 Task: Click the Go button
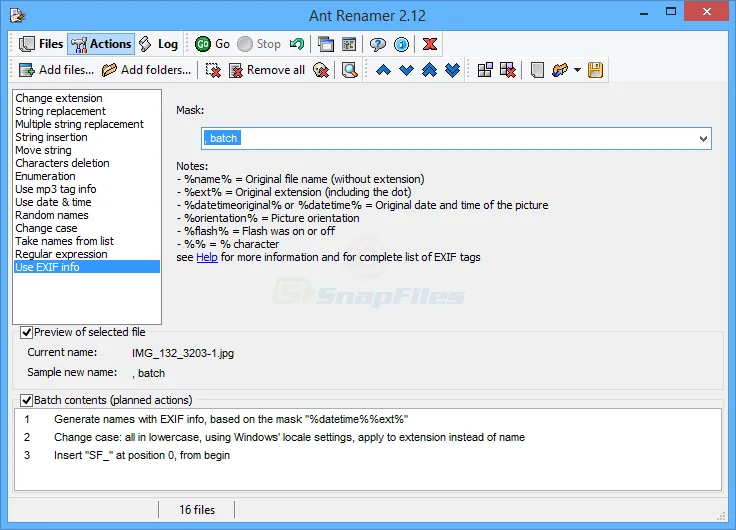click(212, 44)
